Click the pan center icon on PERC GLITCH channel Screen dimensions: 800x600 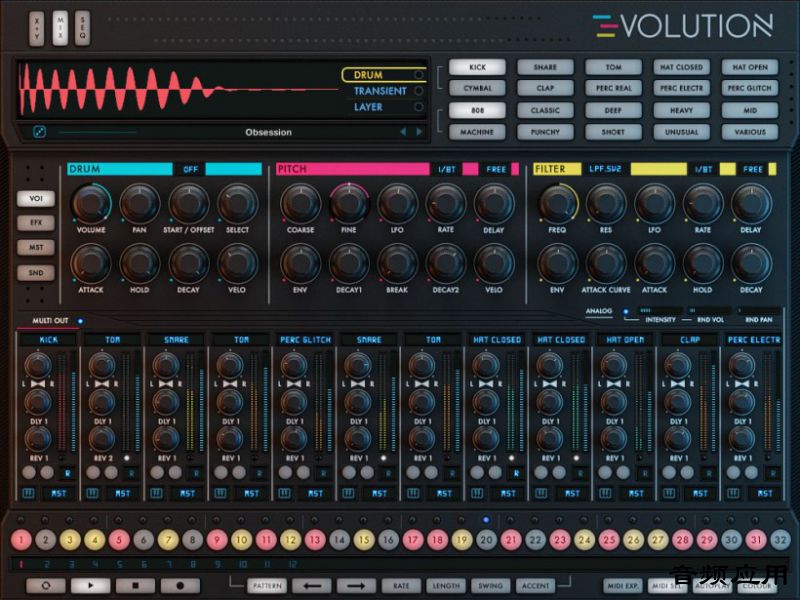click(294, 384)
